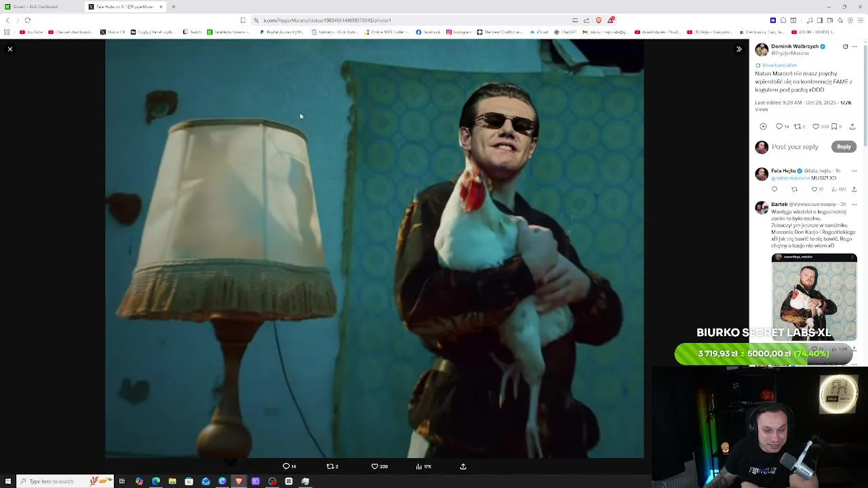
Task: Repost Fala Hejtu's comment
Action: coord(794,189)
